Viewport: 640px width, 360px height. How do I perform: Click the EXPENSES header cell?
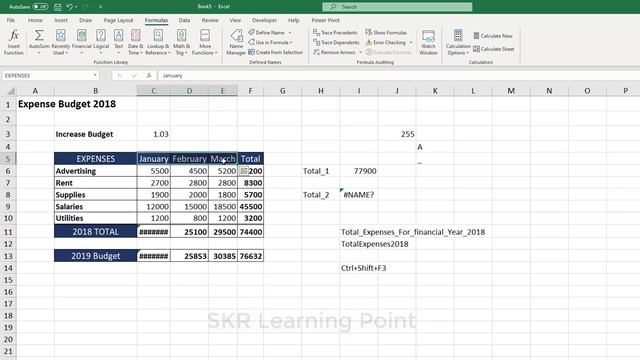pos(96,159)
